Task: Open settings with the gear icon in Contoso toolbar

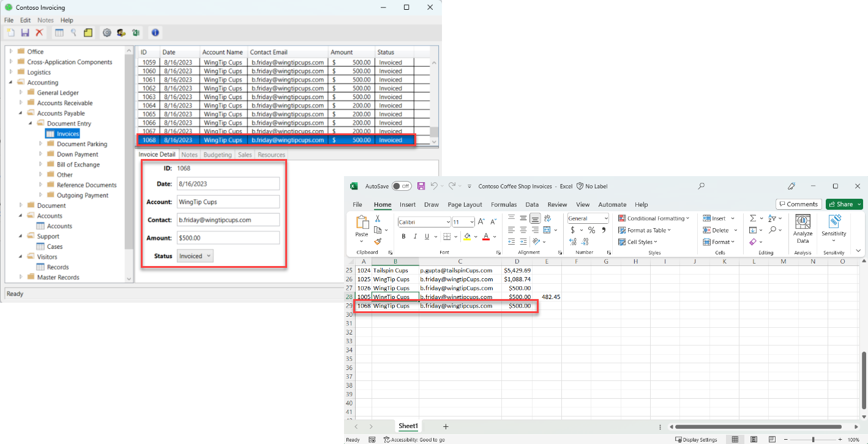Action: (x=107, y=33)
